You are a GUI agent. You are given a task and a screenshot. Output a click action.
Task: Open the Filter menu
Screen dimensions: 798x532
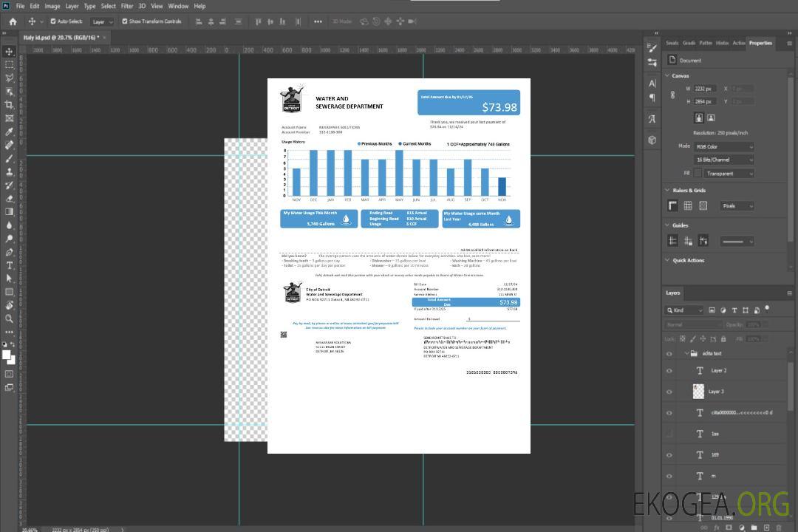127,6
